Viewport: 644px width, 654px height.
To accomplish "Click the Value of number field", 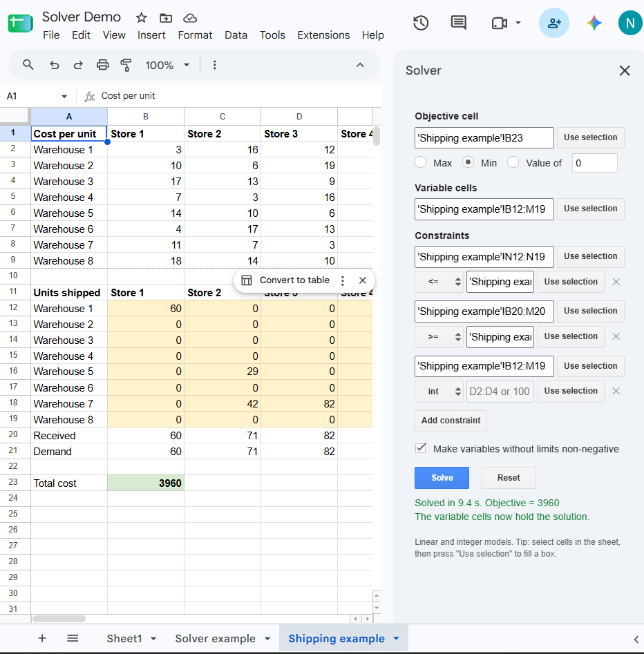I will pos(594,163).
